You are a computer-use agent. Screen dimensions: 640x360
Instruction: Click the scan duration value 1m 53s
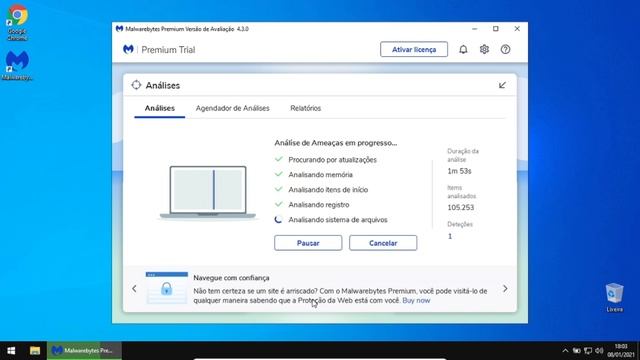[459, 171]
